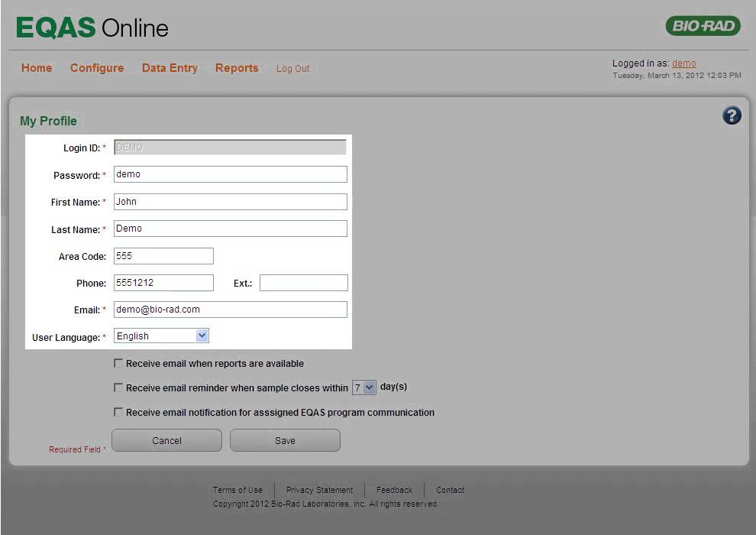Check EQAS program communication notification box
The height and width of the screenshot is (535, 756).
pos(118,411)
